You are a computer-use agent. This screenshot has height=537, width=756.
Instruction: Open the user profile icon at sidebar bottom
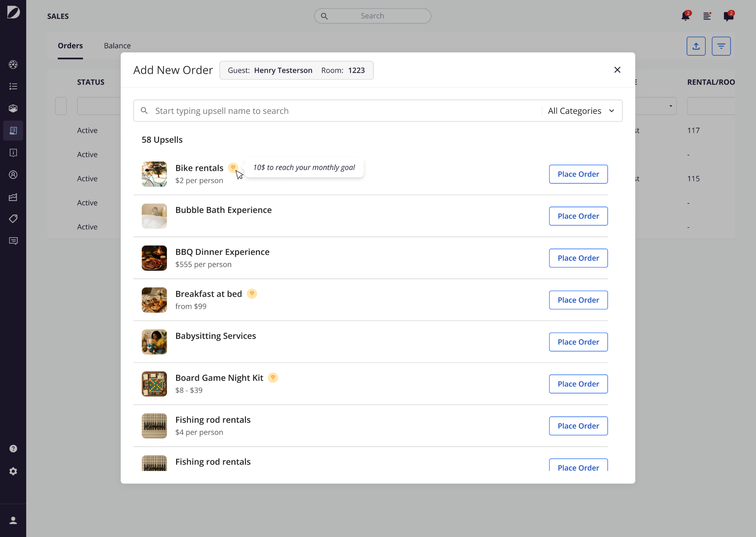tap(13, 520)
